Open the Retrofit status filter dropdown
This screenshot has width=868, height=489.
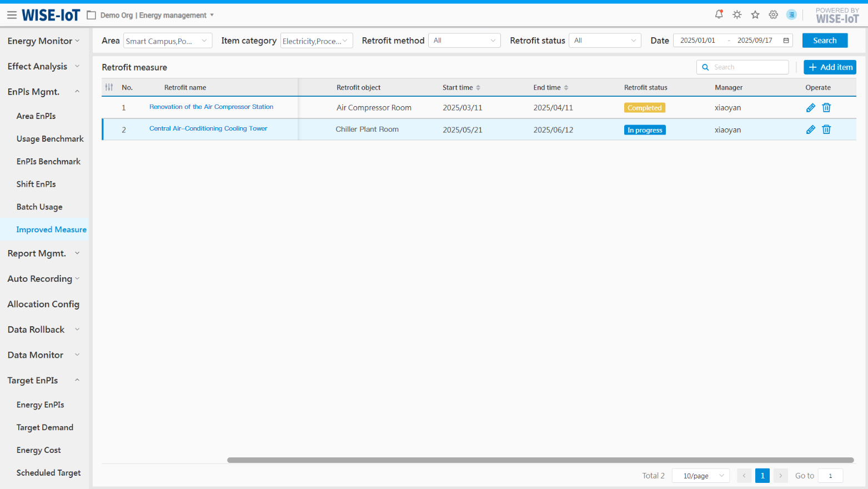click(x=605, y=41)
